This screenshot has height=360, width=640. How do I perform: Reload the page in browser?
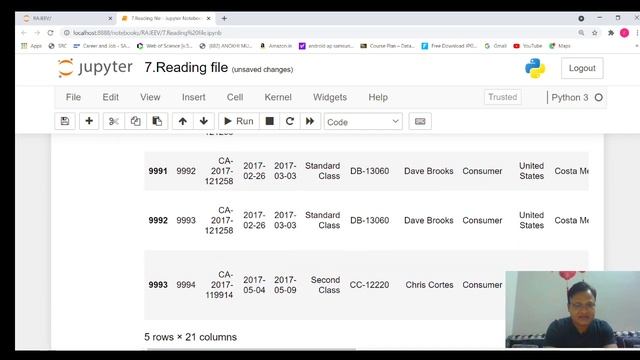[x=50, y=33]
